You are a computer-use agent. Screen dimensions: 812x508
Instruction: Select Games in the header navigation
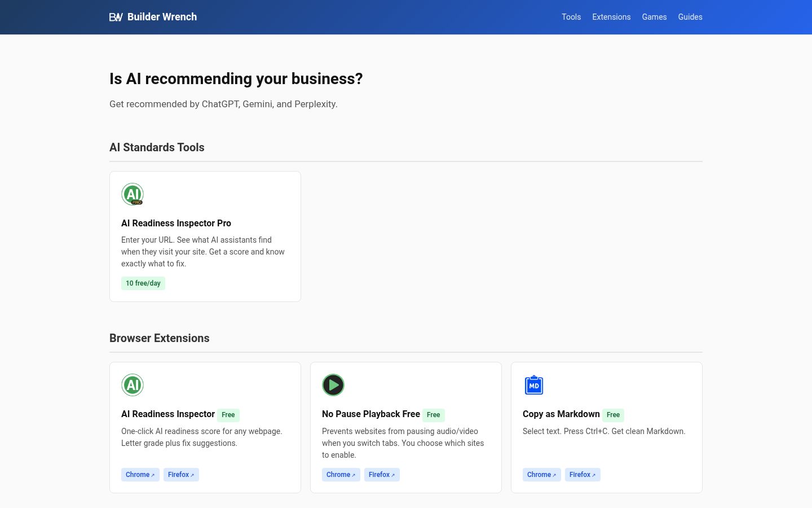654,17
